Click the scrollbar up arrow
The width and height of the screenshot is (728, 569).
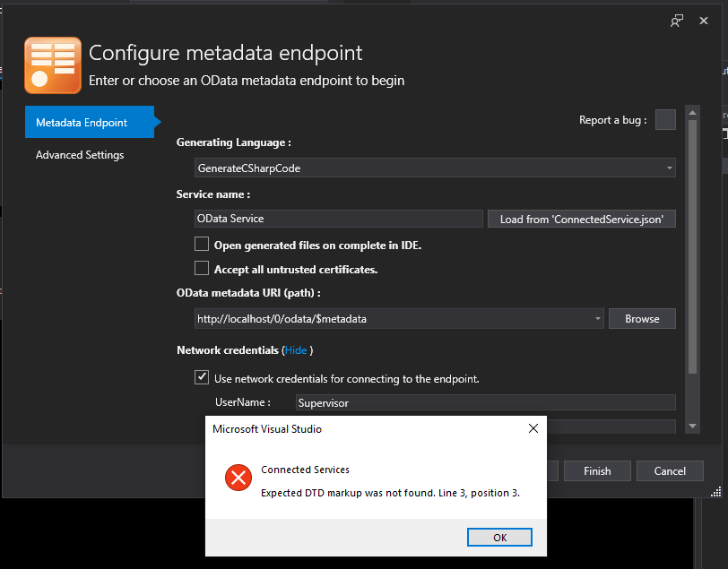(693, 113)
